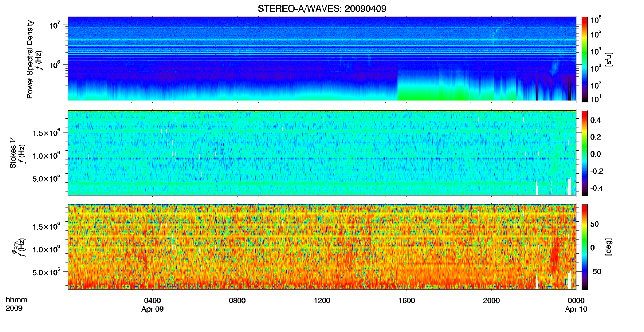
Task: Click the 10^4 value on the sfu color bar
Action: (x=596, y=51)
